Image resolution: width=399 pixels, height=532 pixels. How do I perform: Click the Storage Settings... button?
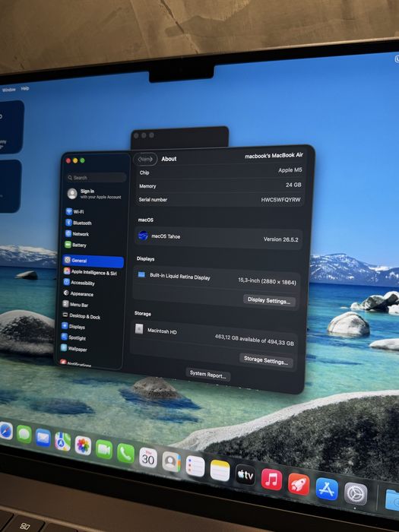266,360
